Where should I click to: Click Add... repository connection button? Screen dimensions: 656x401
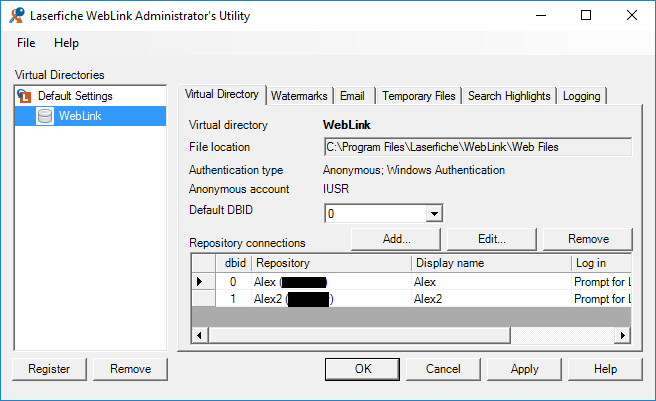396,239
